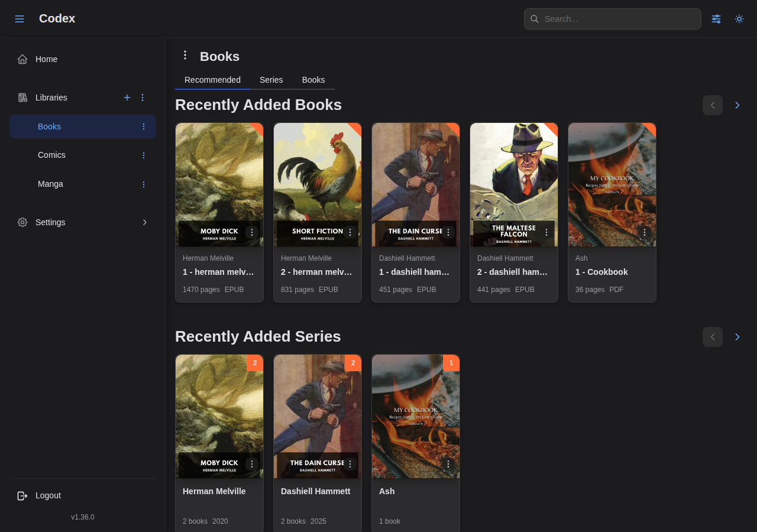Click the Logout icon
The image size is (757, 532).
tap(22, 496)
